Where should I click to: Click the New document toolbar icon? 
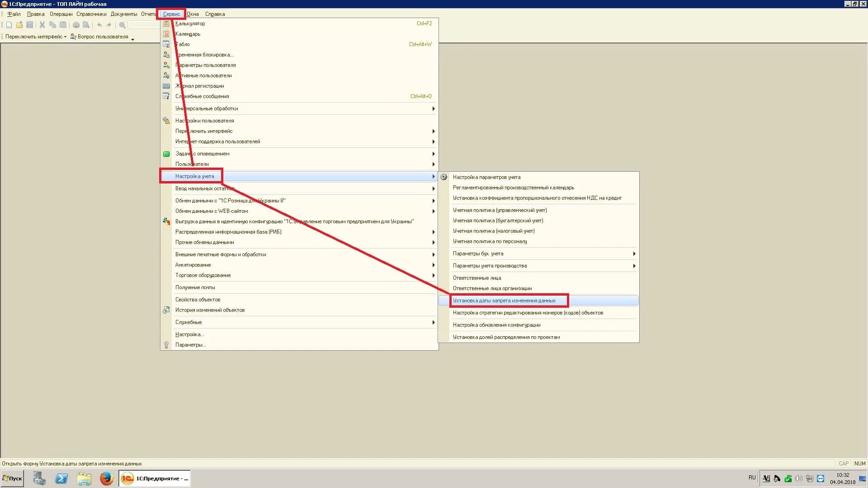click(9, 25)
